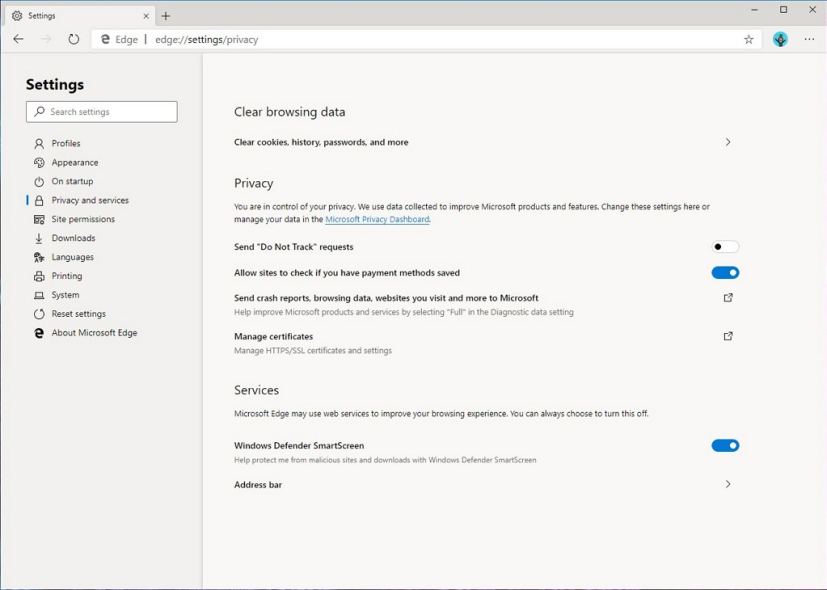
Task: Open the Printing settings page
Action: [x=66, y=276]
